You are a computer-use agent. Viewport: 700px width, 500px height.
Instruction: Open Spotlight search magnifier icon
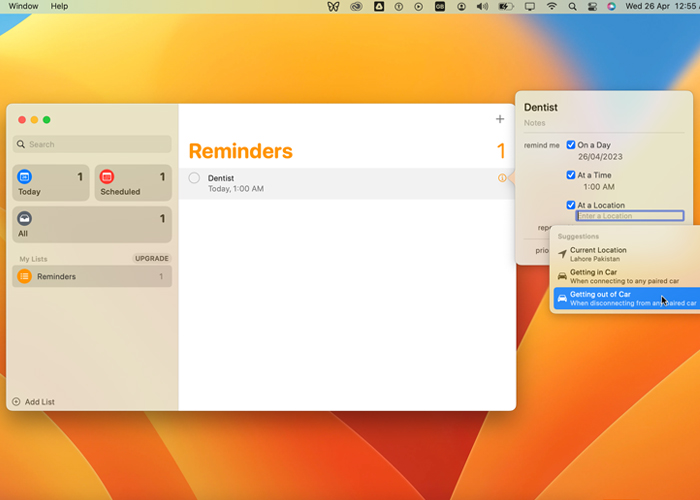coord(572,7)
